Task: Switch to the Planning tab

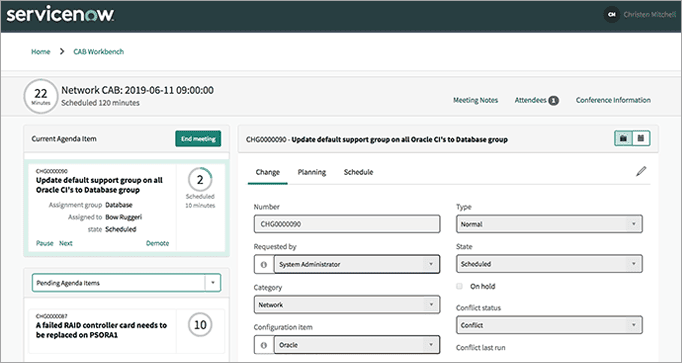Action: click(311, 172)
